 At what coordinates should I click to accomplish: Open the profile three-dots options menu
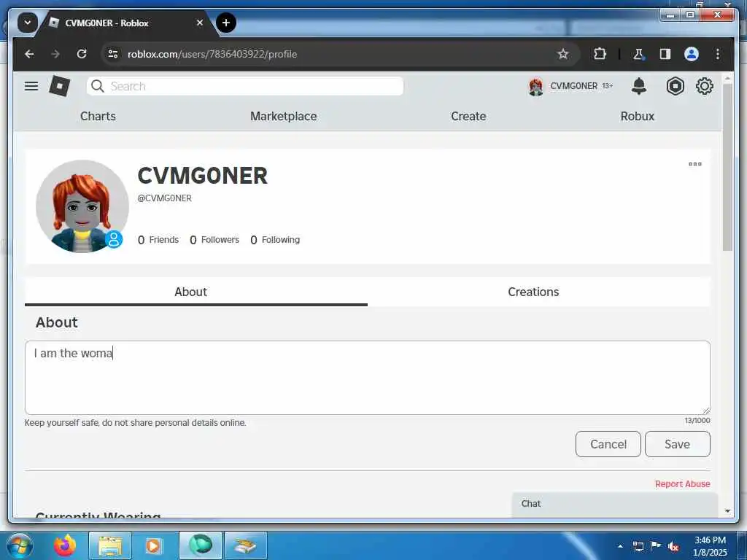695,164
